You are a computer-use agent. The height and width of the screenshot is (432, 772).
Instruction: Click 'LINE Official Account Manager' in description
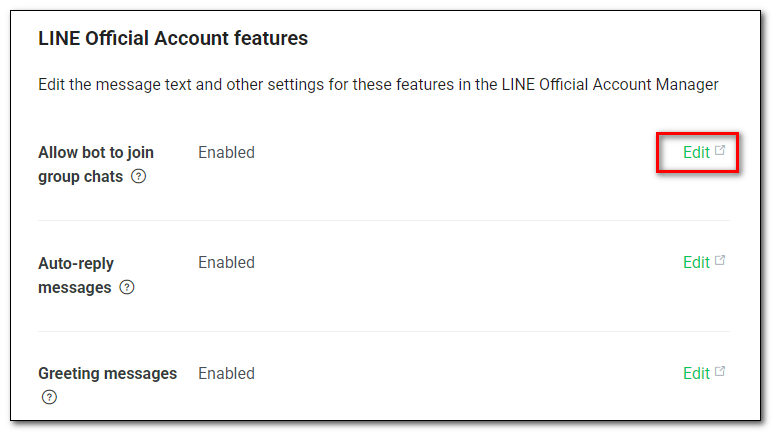(x=610, y=84)
